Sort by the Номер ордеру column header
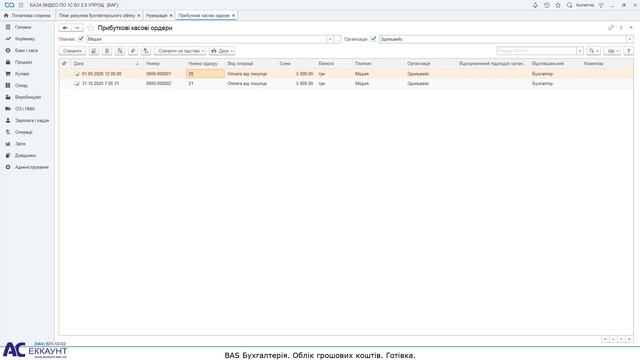This screenshot has height=360, width=640. click(205, 64)
